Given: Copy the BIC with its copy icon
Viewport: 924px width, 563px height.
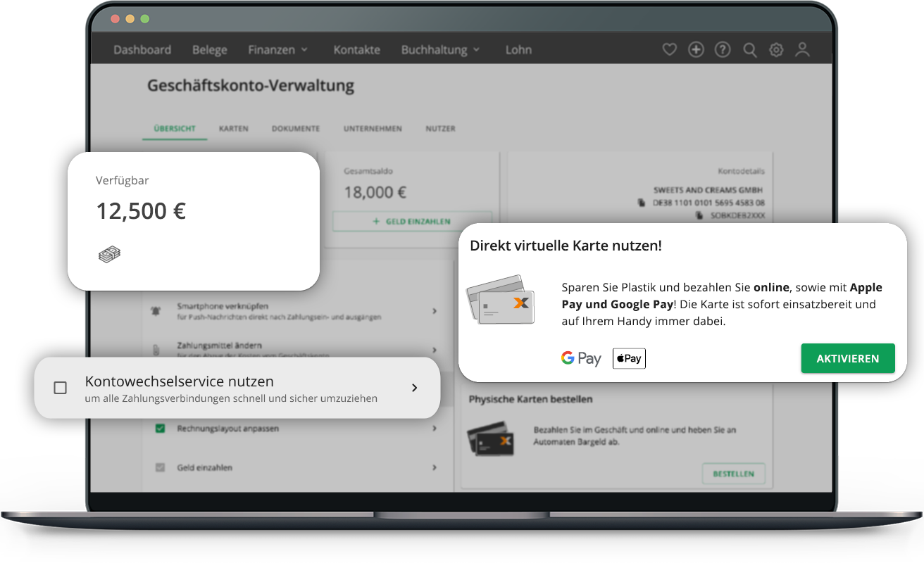Looking at the screenshot, I should pyautogui.click(x=699, y=215).
